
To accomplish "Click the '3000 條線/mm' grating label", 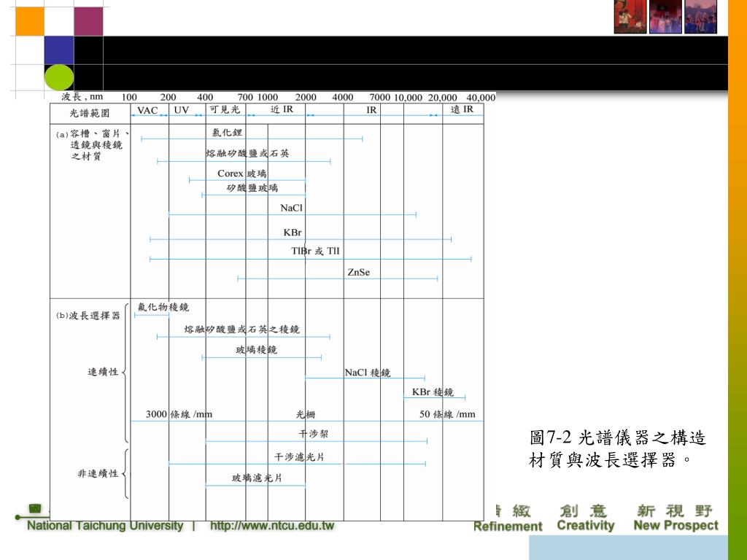I will [x=179, y=414].
